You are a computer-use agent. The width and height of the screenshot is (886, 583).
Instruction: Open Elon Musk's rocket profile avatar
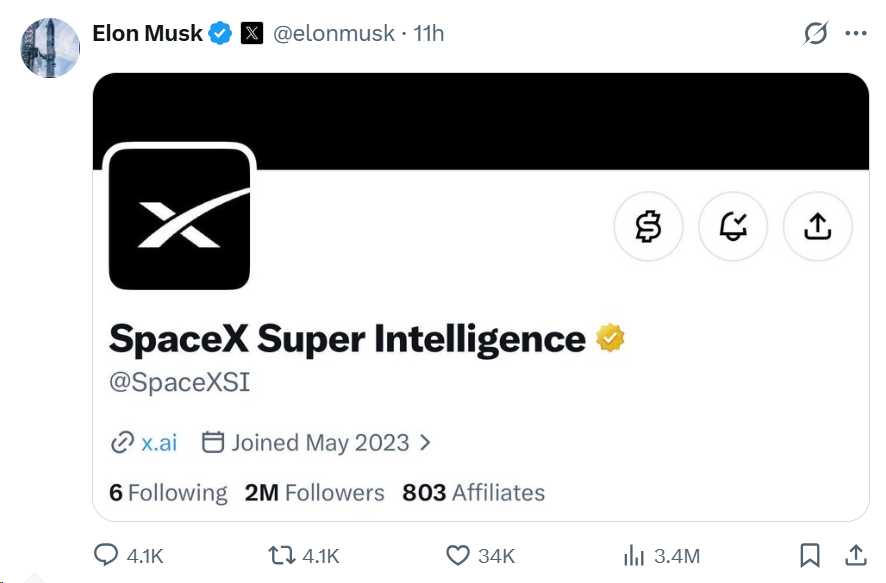coord(50,48)
